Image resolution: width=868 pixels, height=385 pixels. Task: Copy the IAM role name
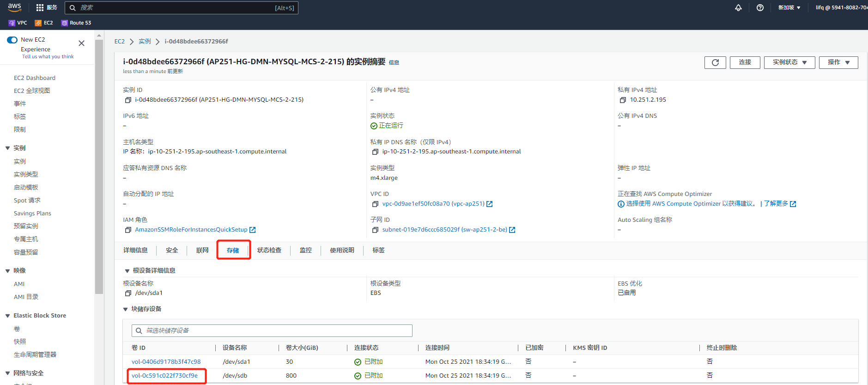(x=128, y=230)
